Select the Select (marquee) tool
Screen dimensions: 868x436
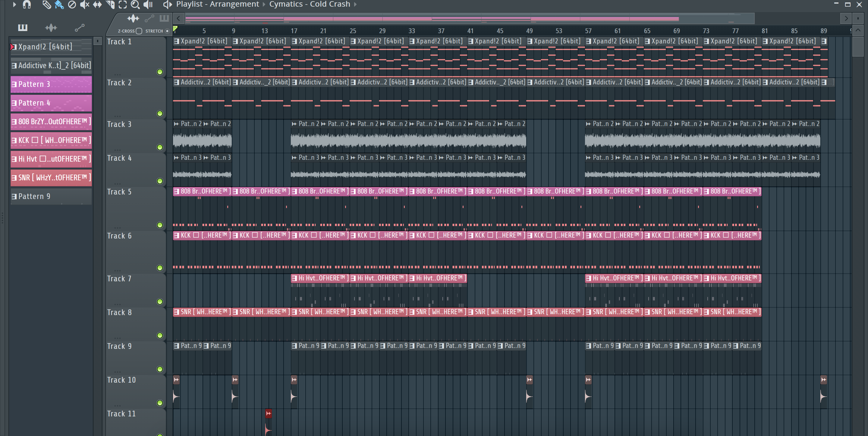click(123, 5)
